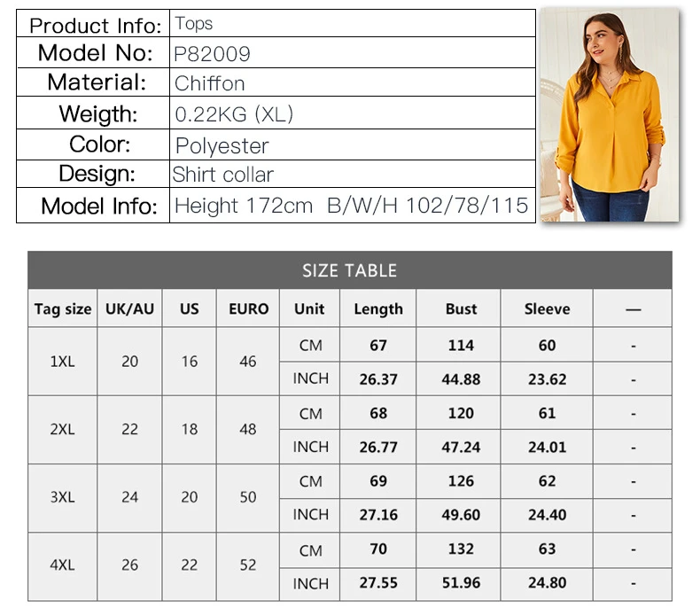Click the Sleeve column header
Screen dimensions: 700x608
(x=547, y=308)
